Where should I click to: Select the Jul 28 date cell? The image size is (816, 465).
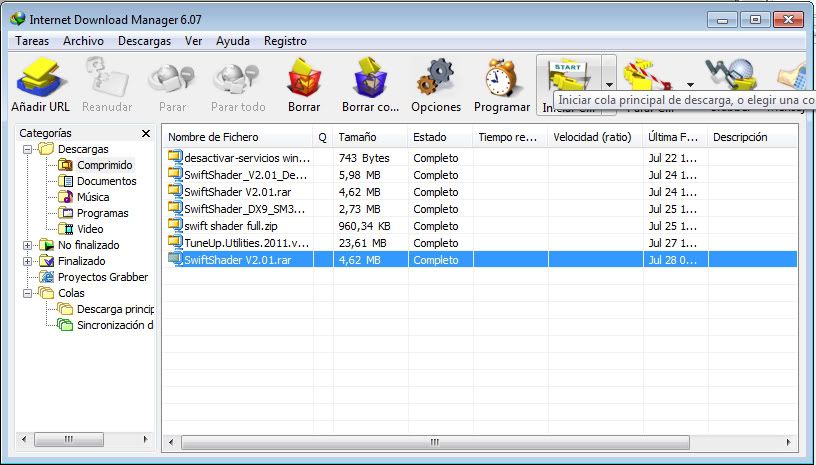coord(672,260)
